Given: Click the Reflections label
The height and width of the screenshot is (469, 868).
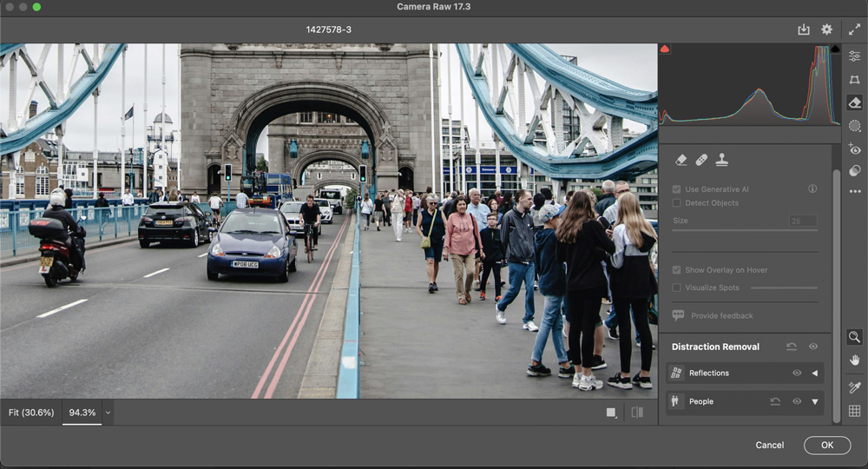Looking at the screenshot, I should tap(709, 373).
